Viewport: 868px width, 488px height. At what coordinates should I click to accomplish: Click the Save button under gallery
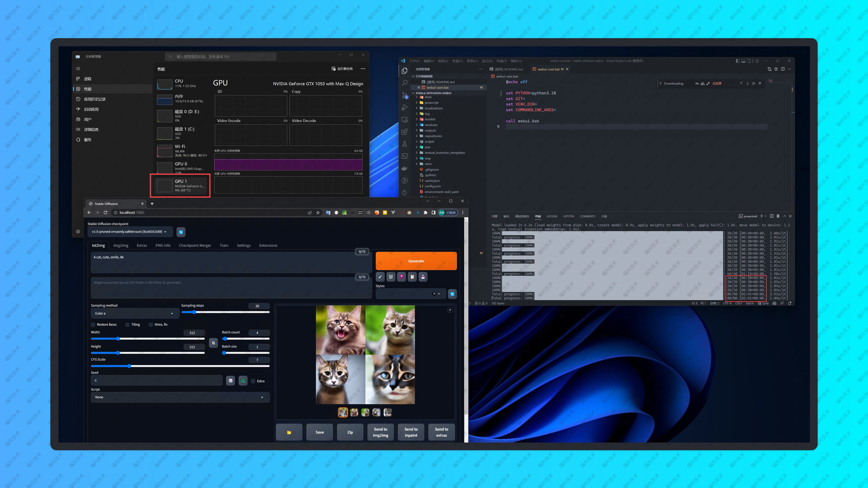(319, 432)
